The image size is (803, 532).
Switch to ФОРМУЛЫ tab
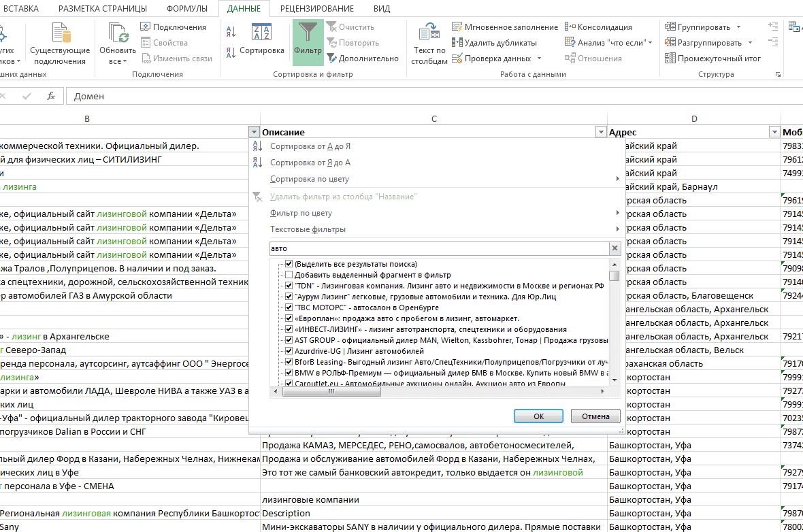coord(187,9)
